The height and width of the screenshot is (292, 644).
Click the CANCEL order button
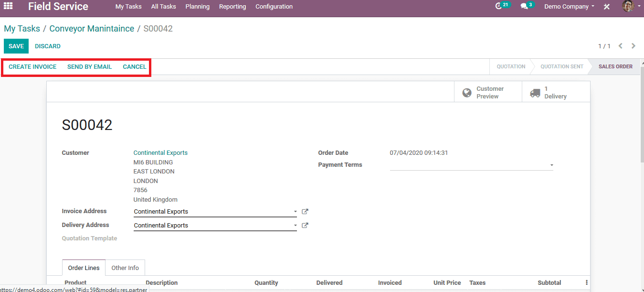pos(135,67)
